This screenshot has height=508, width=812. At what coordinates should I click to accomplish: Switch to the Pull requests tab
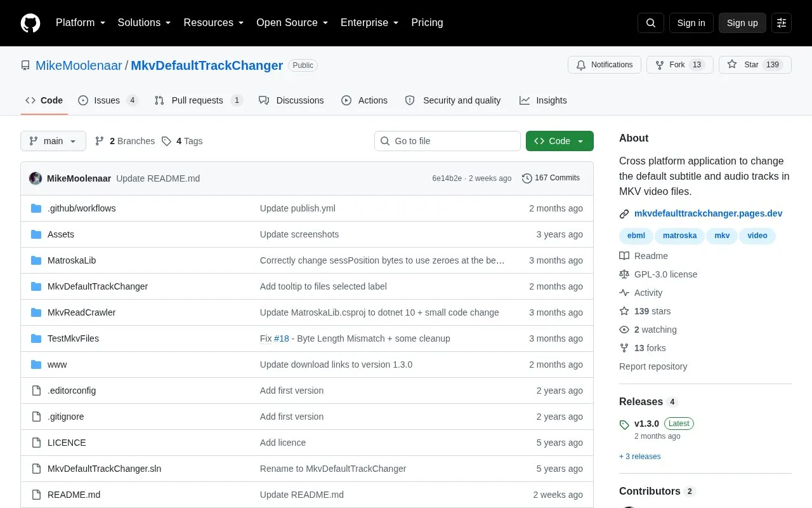pos(198,100)
